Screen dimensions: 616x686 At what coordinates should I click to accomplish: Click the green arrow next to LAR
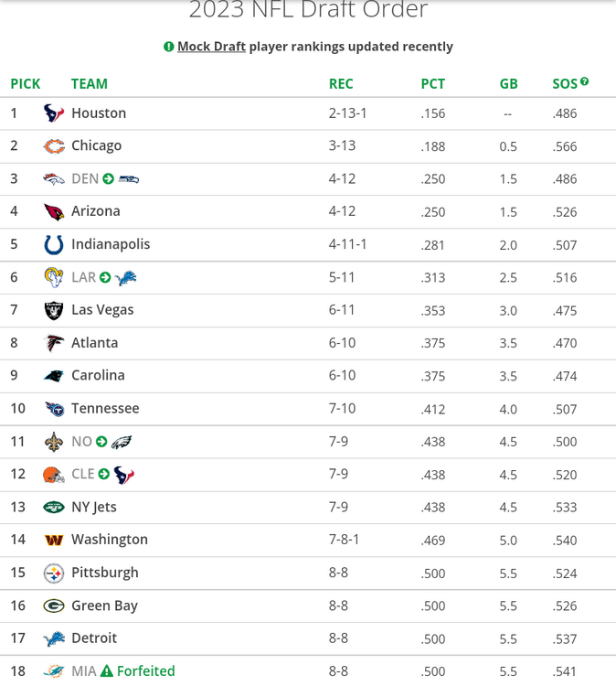point(105,277)
